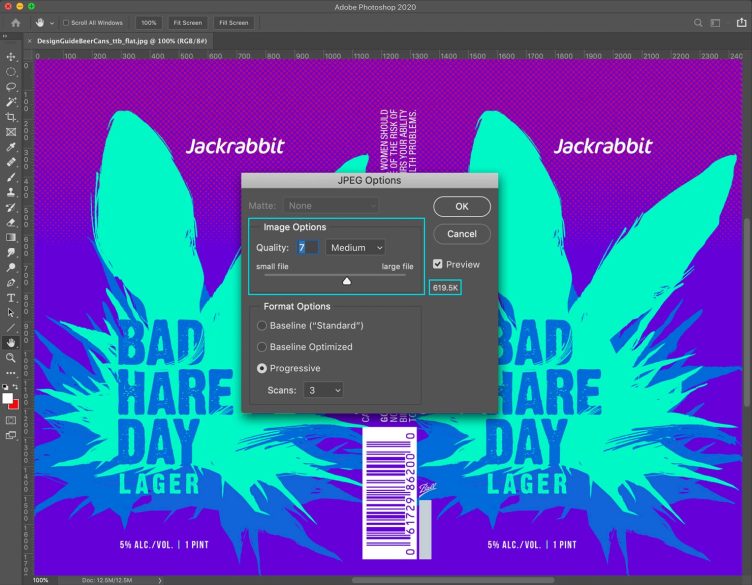The height and width of the screenshot is (585, 752).
Task: Select the Progressive format option
Action: pyautogui.click(x=262, y=368)
